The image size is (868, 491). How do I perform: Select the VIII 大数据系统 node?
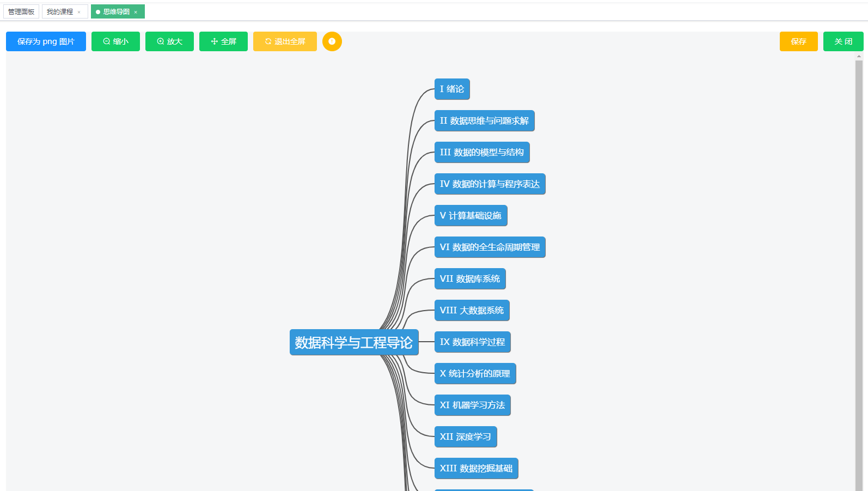click(472, 311)
